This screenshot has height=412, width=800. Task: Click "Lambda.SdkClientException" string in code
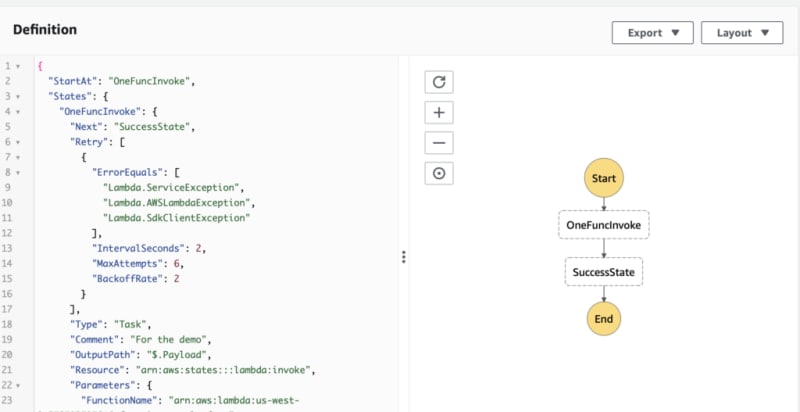[x=177, y=218]
